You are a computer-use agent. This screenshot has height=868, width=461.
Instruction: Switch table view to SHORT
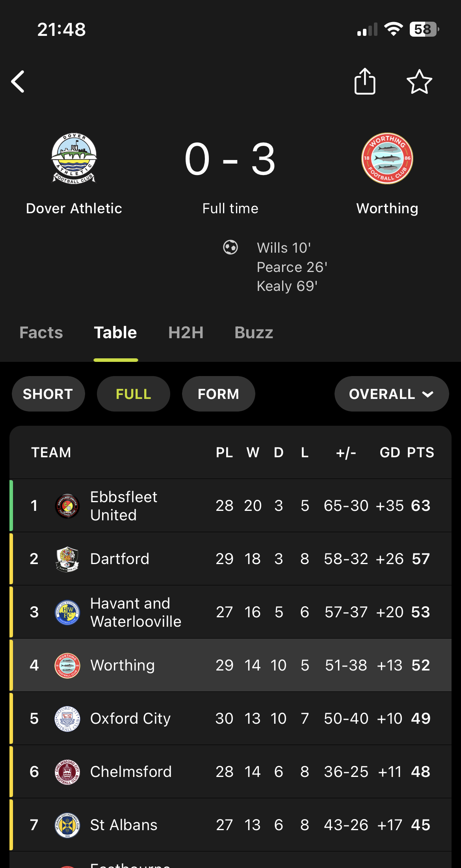pos(48,394)
